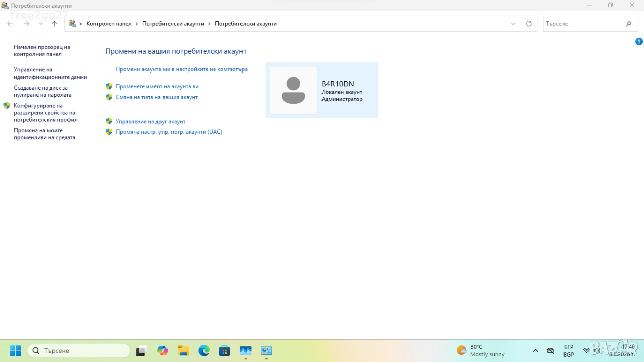The width and height of the screenshot is (644, 362).
Task: Click the shield icon beside 'Конфигуриране на разширени'
Action: pos(7,106)
